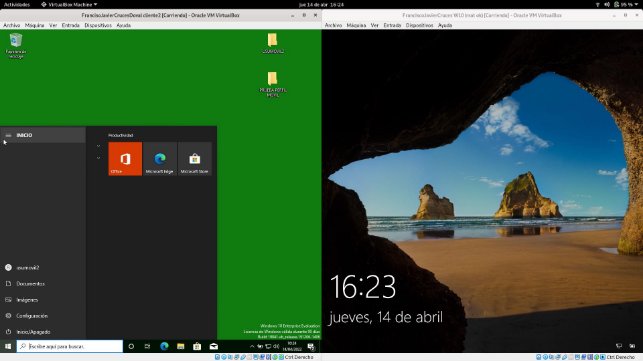Expand the hidden tray icons chevron
Image resolution: width=643 pixels, height=361 pixels.
click(x=252, y=346)
